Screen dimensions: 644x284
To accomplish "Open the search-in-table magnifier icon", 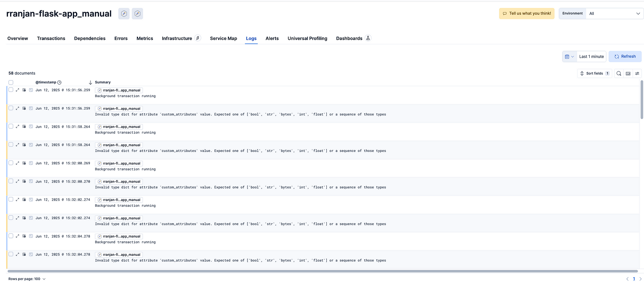I will click(x=619, y=73).
